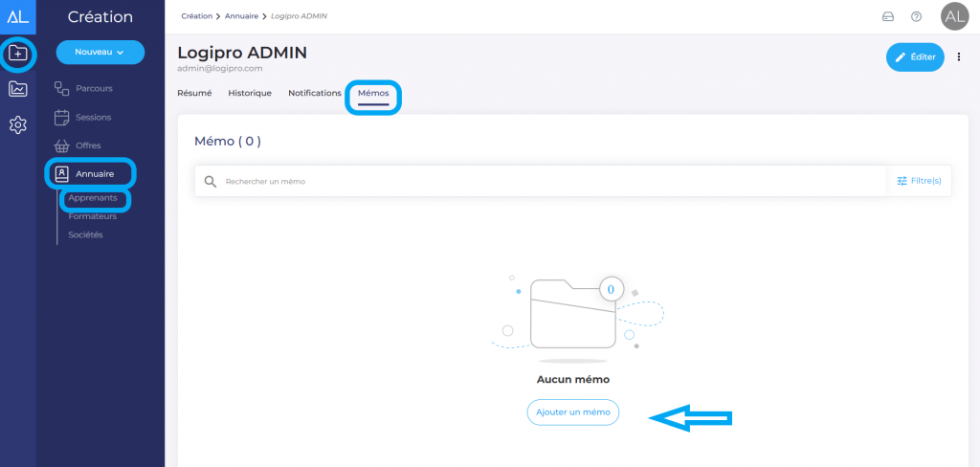Open the Filtre(s) panel
The height and width of the screenshot is (467, 980).
919,181
